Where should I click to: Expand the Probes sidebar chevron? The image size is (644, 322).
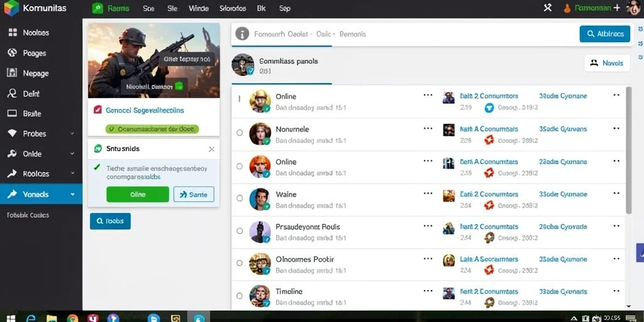[72, 133]
